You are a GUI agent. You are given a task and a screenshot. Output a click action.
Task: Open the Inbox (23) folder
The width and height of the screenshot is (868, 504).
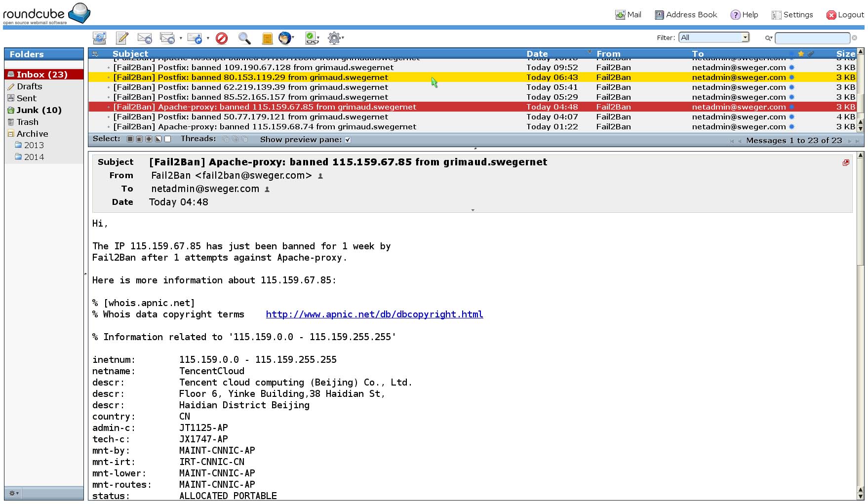coord(44,75)
